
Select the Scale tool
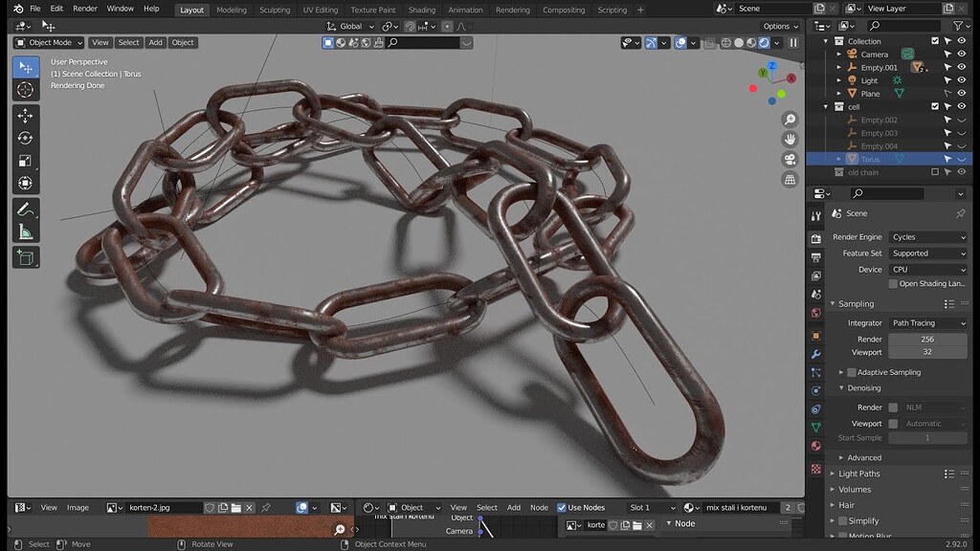tap(26, 161)
